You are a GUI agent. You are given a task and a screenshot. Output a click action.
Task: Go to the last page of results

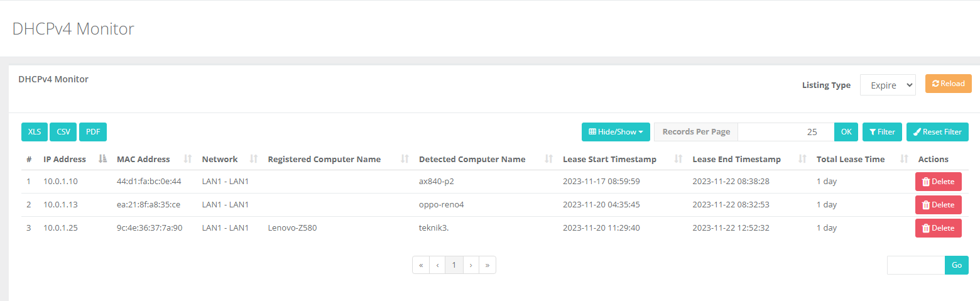[487, 265]
